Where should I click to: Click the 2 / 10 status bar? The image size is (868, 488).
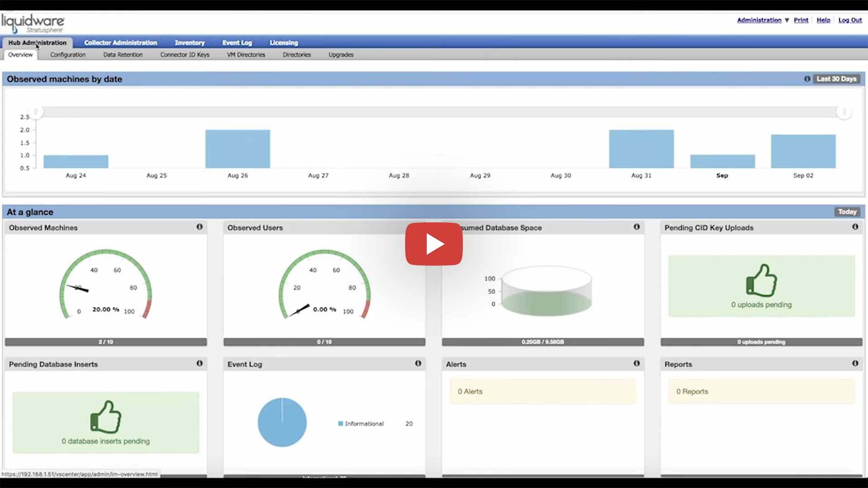click(106, 342)
